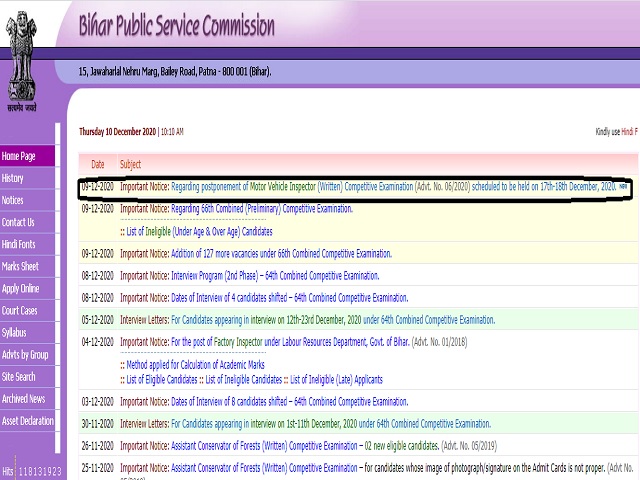Screen dimensions: 640x480
Task: Open Factory Inspector post notice
Action: (290, 342)
